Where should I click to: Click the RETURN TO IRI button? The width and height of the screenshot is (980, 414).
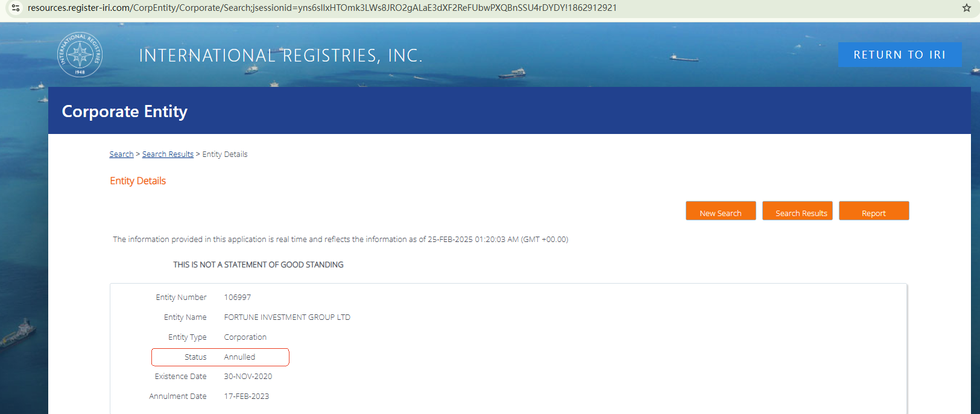(x=900, y=55)
